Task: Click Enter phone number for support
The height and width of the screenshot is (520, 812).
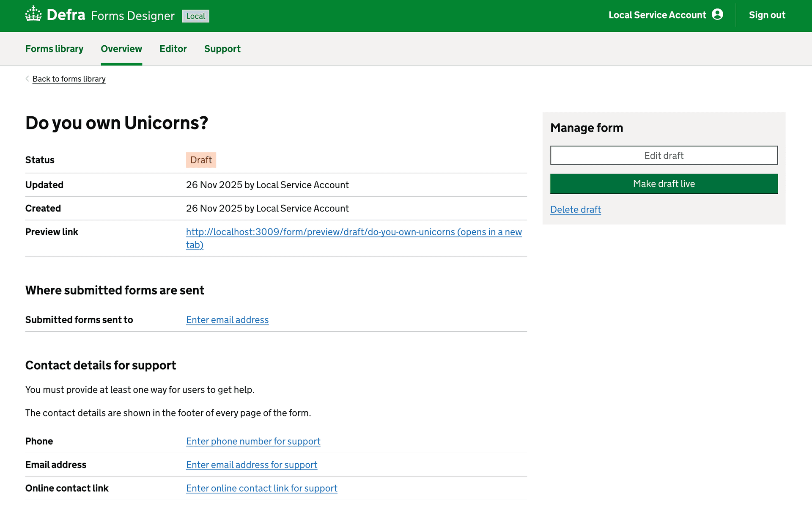Action: [253, 441]
